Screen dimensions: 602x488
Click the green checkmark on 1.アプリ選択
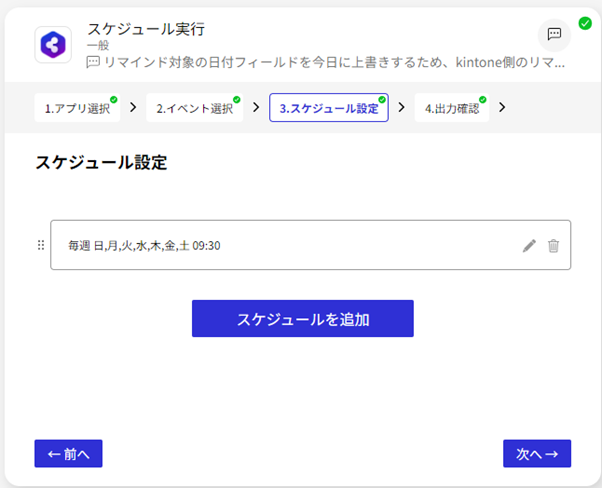click(114, 99)
